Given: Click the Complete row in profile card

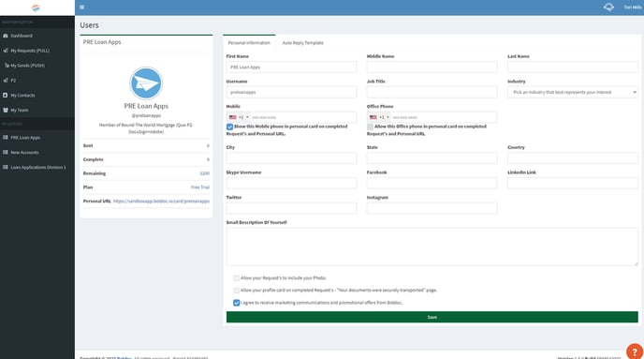Looking at the screenshot, I should pos(146,159).
